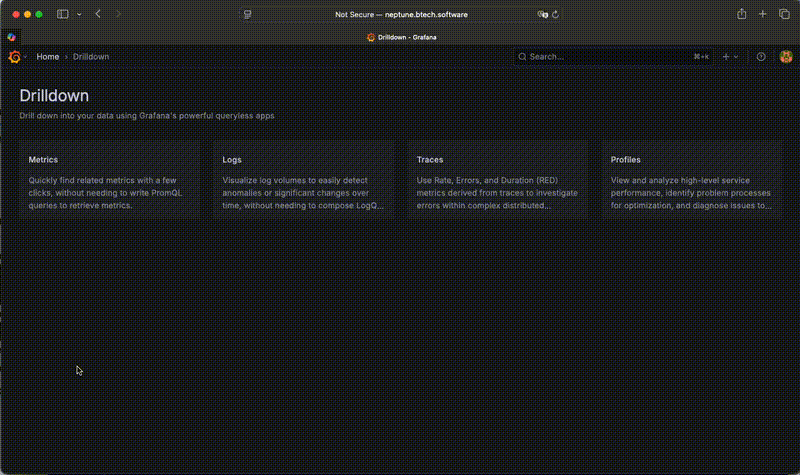Select the Drilldown breadcrumb
The height and width of the screenshot is (475, 800).
pyautogui.click(x=91, y=57)
